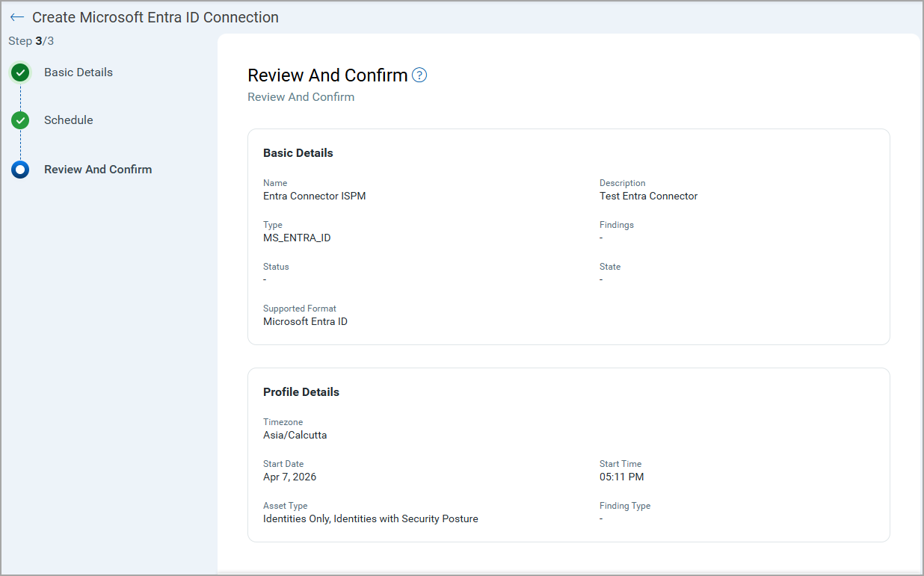Select the name value Entra Connector ISPM
This screenshot has height=576, width=924.
pos(315,196)
